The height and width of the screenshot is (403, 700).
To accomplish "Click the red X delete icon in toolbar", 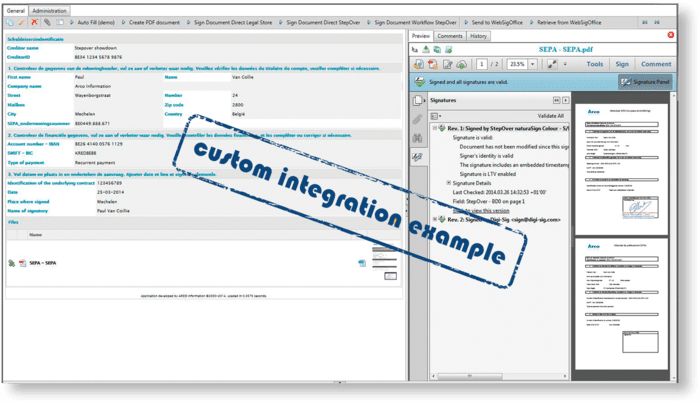I will [x=34, y=21].
